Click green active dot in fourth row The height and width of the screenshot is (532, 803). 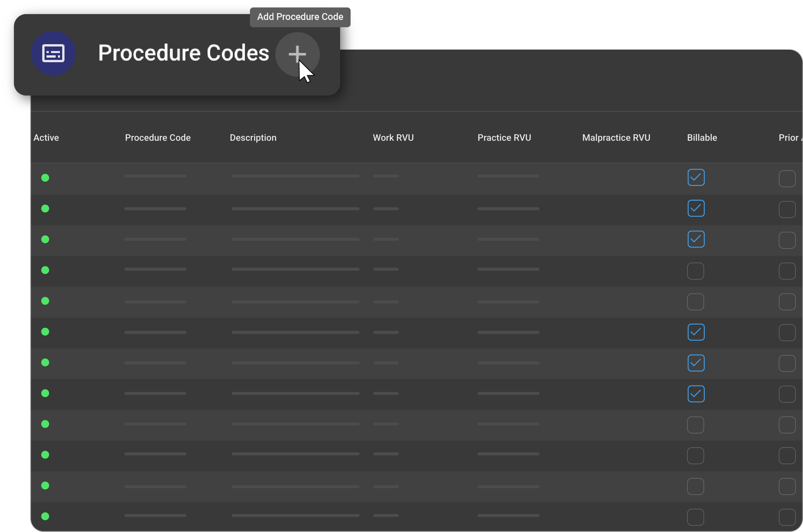[x=45, y=270]
